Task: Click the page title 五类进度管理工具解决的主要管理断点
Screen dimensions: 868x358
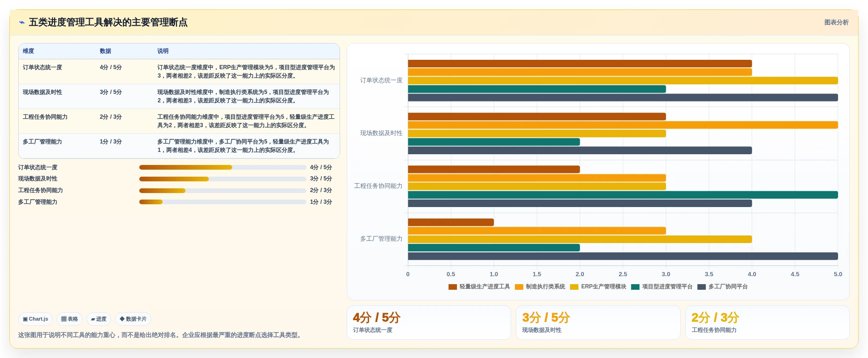Action: [x=108, y=22]
